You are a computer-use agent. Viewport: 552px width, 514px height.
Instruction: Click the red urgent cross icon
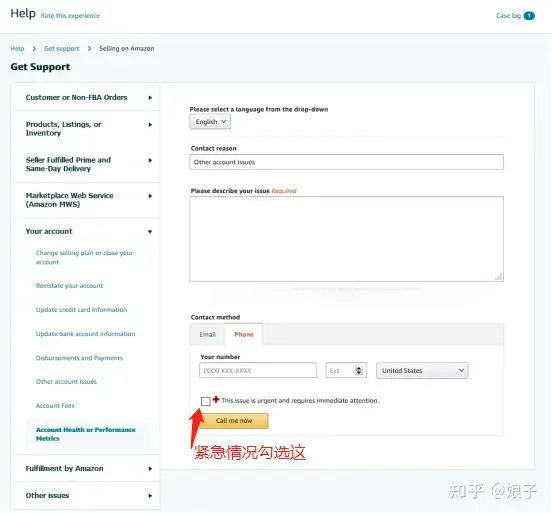(x=216, y=399)
